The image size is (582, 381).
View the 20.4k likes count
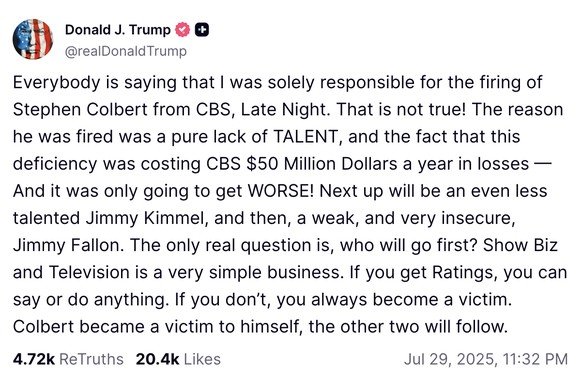click(157, 359)
